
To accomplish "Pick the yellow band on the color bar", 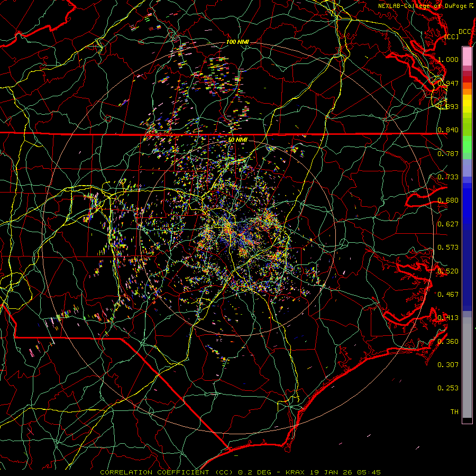I will tap(467, 104).
